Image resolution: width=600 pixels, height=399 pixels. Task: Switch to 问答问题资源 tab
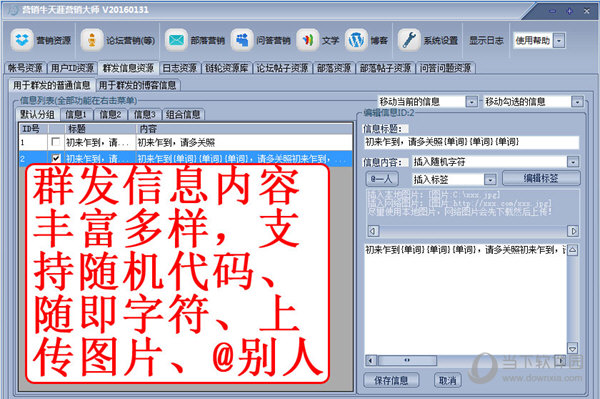pyautogui.click(x=445, y=68)
